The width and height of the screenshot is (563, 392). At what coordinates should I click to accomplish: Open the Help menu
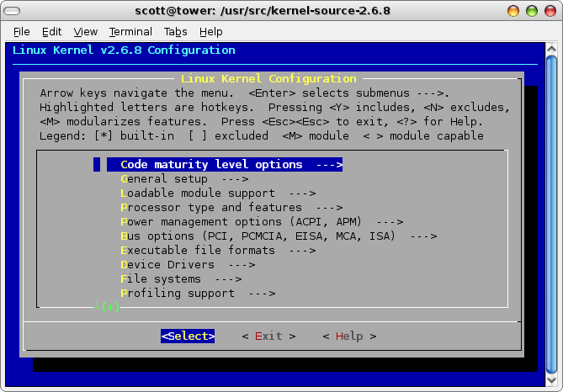(211, 32)
